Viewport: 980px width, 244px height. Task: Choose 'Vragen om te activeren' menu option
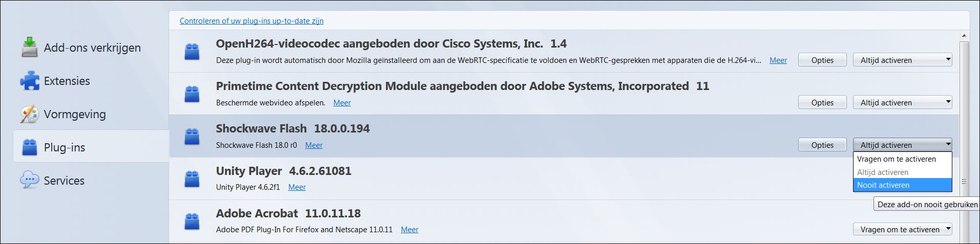pos(902,159)
